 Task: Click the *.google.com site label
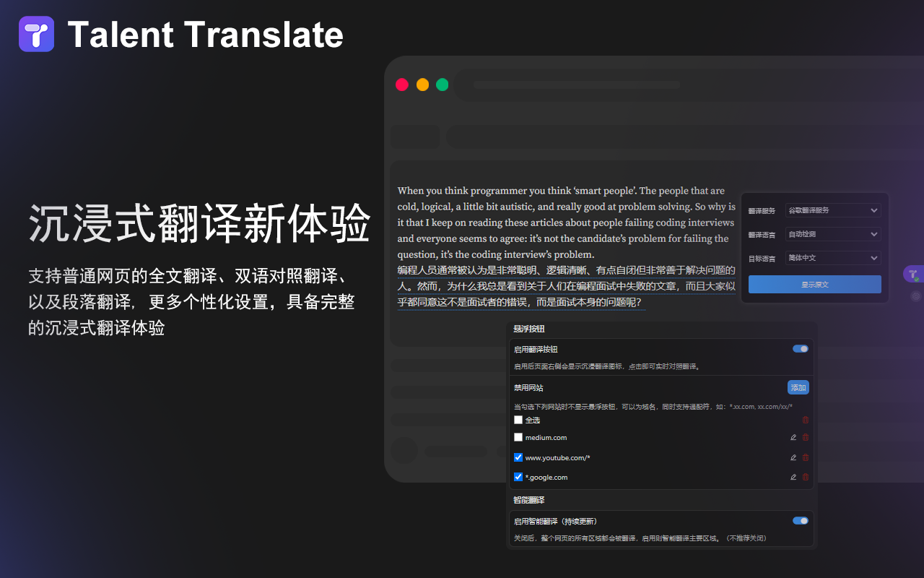tap(546, 478)
